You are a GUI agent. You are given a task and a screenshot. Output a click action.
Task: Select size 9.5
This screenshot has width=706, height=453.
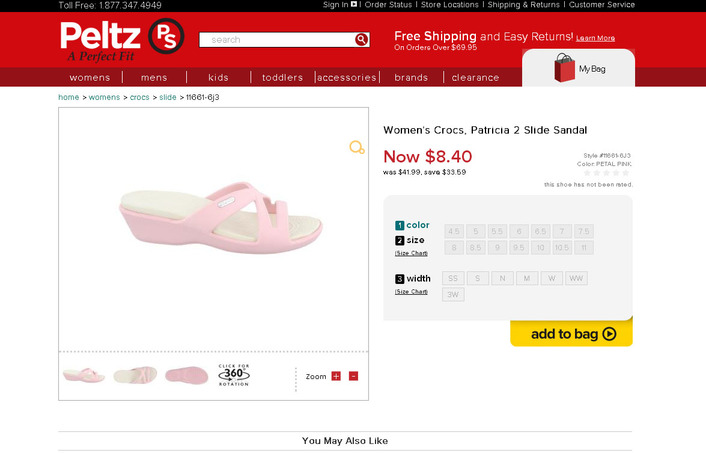tap(519, 247)
